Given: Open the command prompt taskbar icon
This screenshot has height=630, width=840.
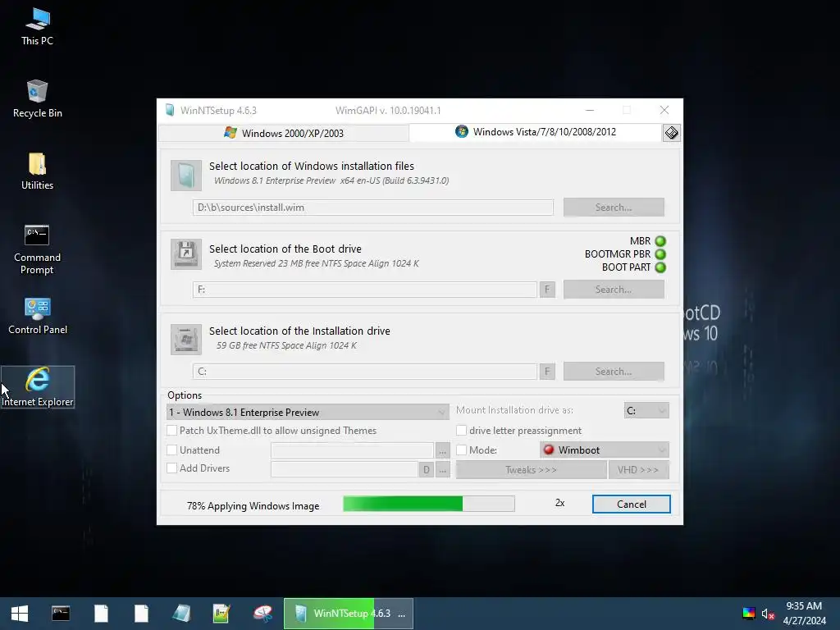Looking at the screenshot, I should click(x=61, y=614).
